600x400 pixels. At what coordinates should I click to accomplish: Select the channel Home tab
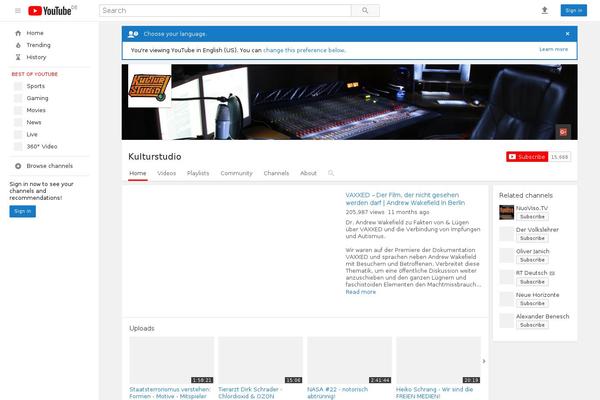[x=138, y=173]
